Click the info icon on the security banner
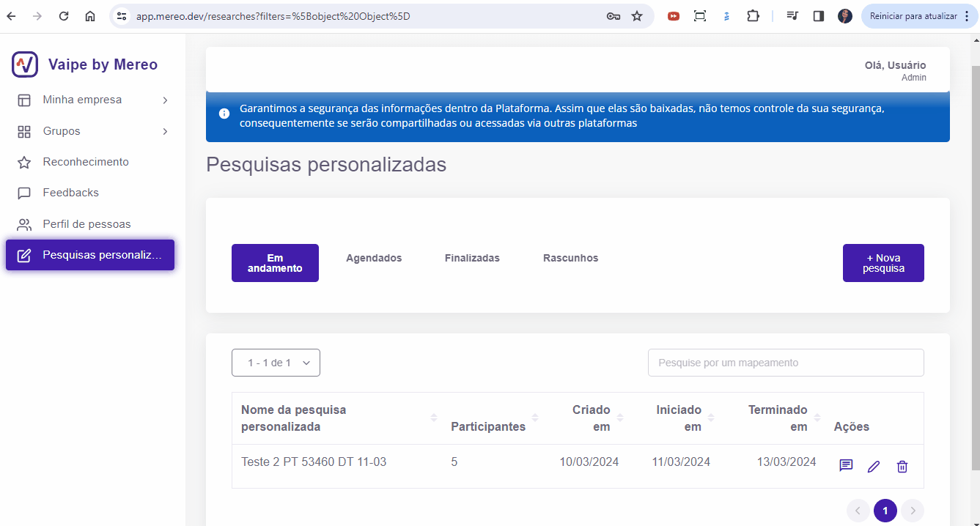 point(224,114)
